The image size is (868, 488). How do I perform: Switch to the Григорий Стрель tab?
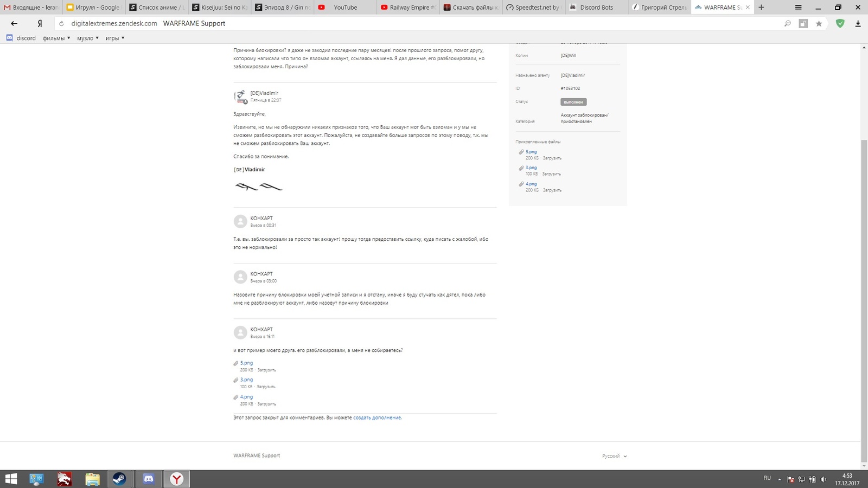tap(660, 7)
